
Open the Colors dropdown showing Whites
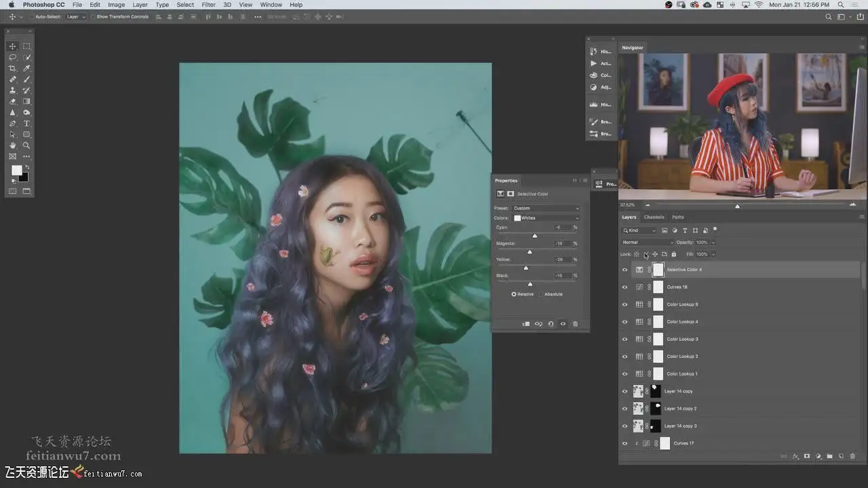pyautogui.click(x=546, y=218)
